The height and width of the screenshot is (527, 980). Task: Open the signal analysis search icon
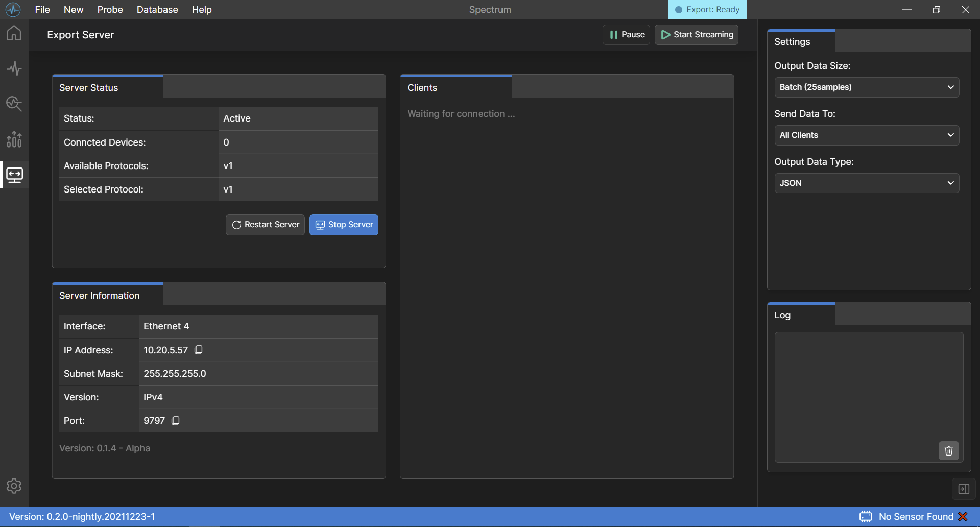[x=14, y=104]
